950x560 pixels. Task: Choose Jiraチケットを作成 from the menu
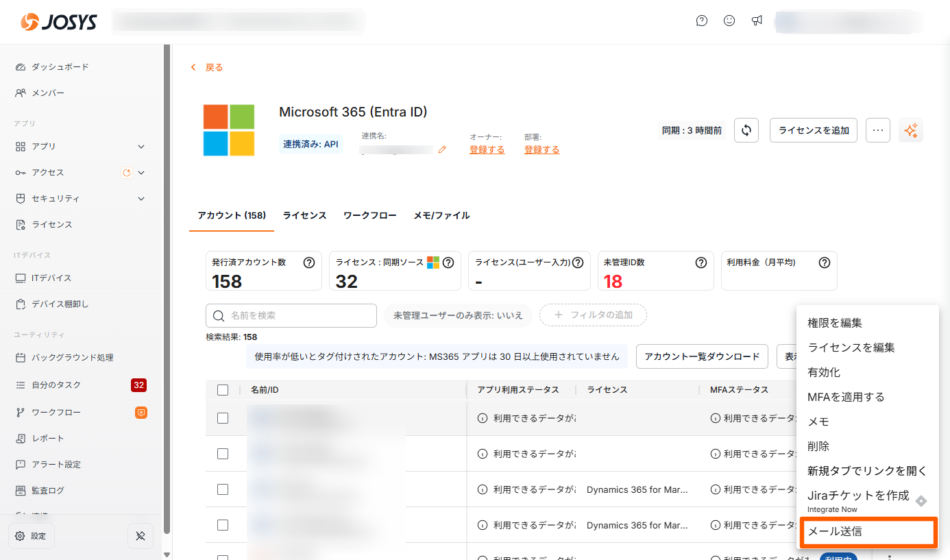click(x=868, y=500)
